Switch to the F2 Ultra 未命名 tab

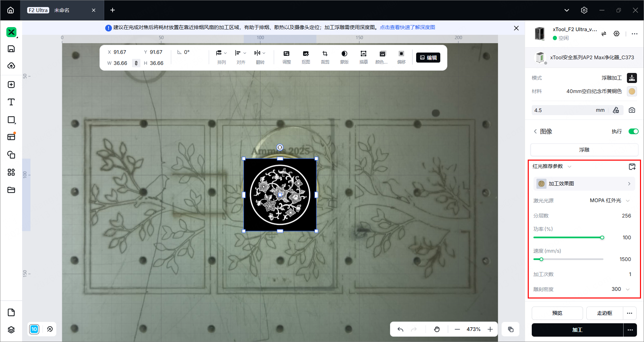click(x=62, y=10)
